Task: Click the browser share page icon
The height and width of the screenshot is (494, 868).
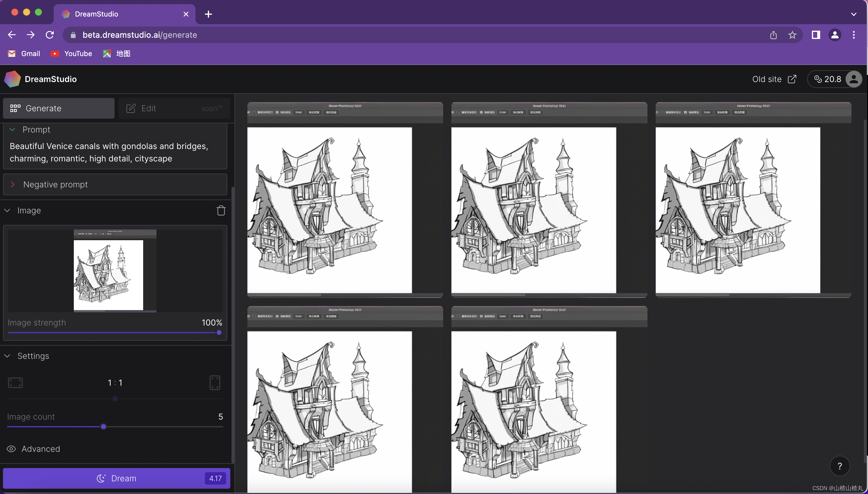Action: pos(773,35)
